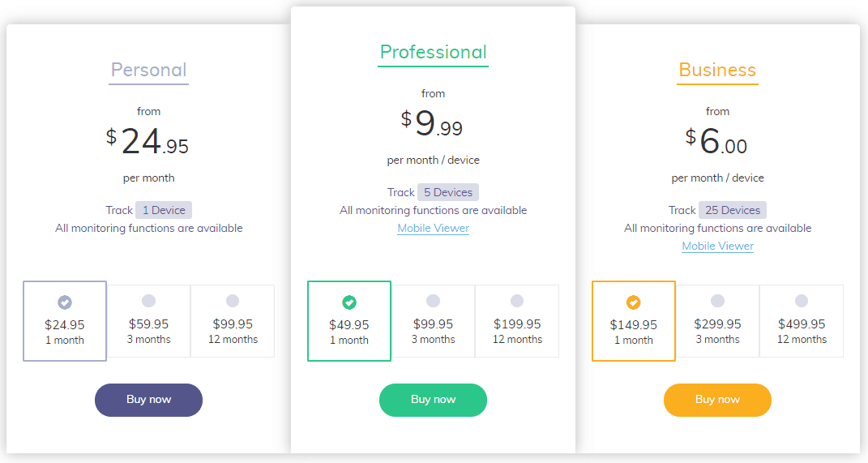
Task: Select the Professional $49.95 one-month option
Action: pyautogui.click(x=349, y=321)
